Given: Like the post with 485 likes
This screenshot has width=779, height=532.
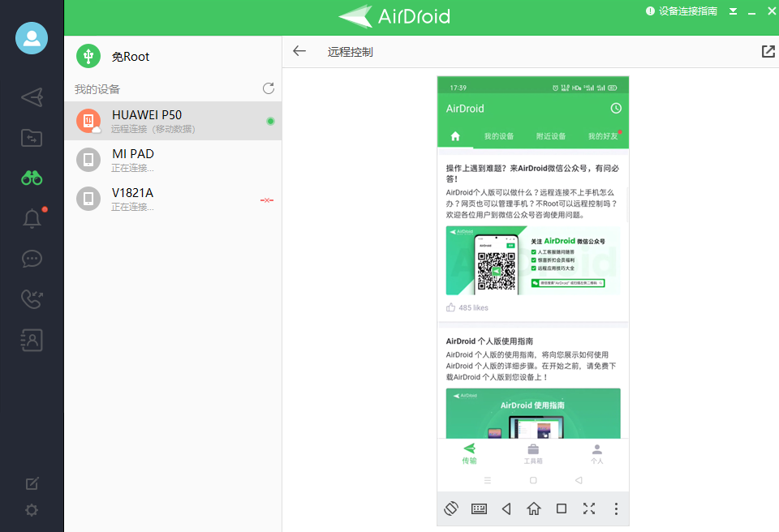Looking at the screenshot, I should click(450, 307).
